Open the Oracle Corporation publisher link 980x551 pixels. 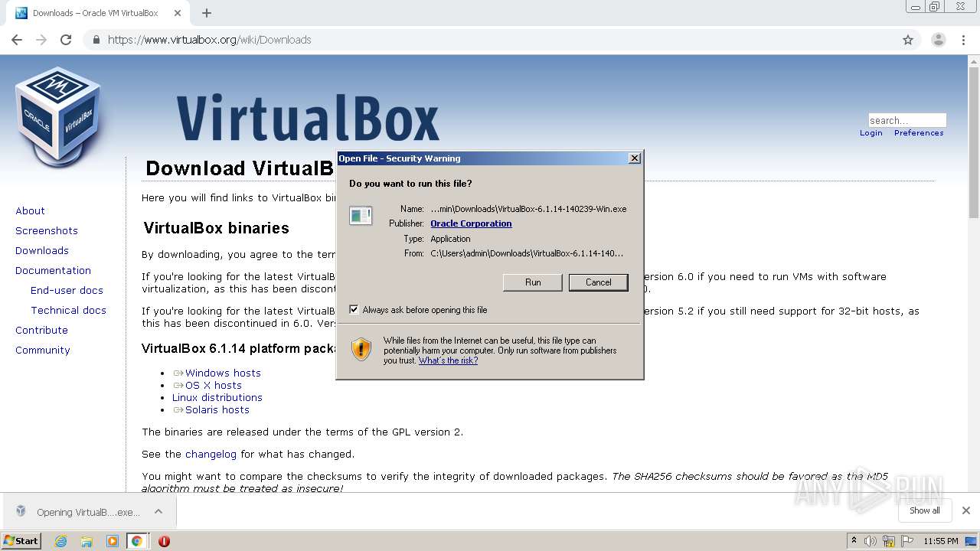tap(471, 223)
